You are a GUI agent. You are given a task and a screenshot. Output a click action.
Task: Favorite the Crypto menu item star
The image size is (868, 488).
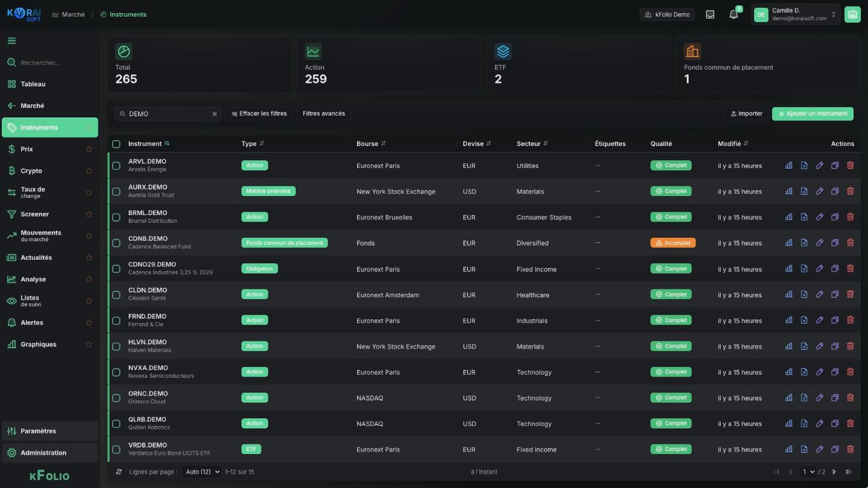click(89, 171)
